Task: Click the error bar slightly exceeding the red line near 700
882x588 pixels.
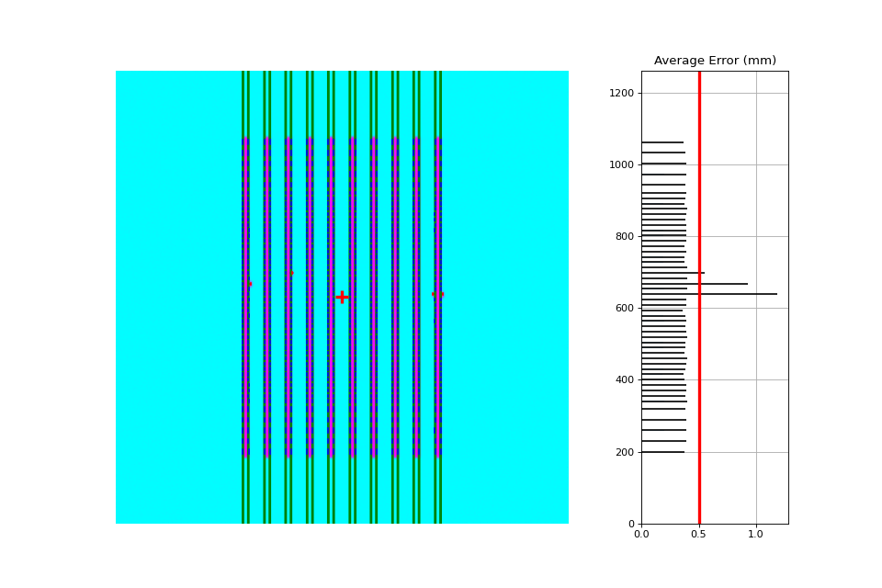Action: 673,273
